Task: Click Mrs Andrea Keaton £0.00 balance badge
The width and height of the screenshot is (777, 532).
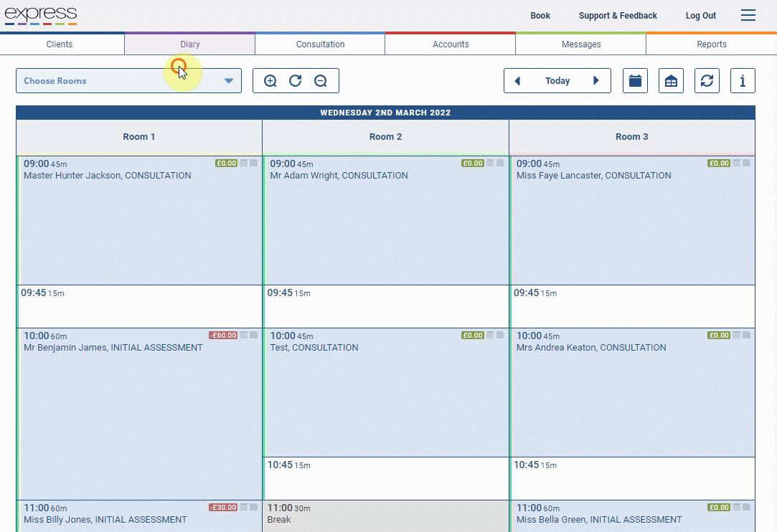Action: coord(719,336)
